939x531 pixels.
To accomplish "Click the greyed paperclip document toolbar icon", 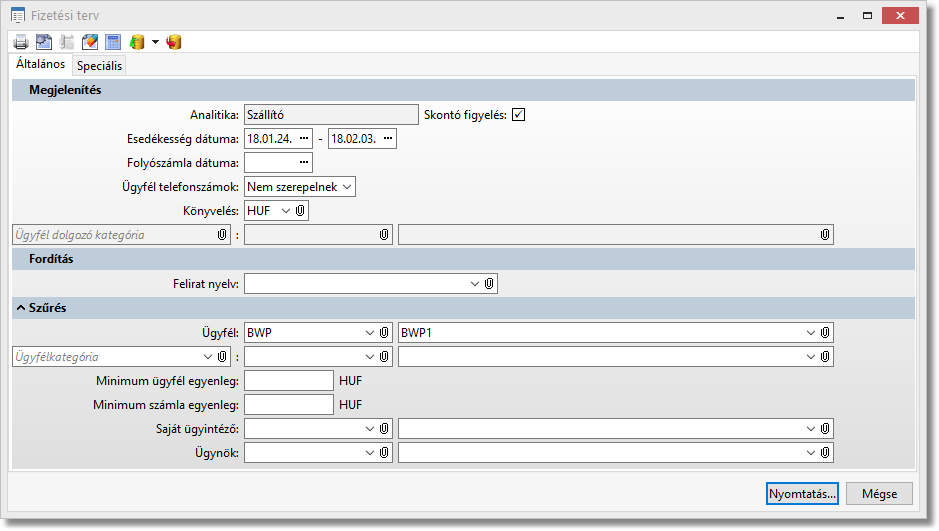I will point(67,42).
